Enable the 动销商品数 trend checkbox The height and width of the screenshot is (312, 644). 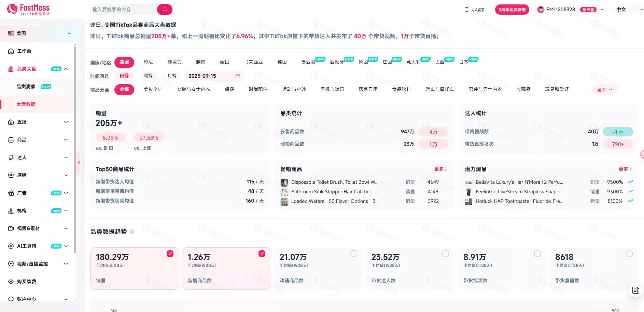point(354,254)
